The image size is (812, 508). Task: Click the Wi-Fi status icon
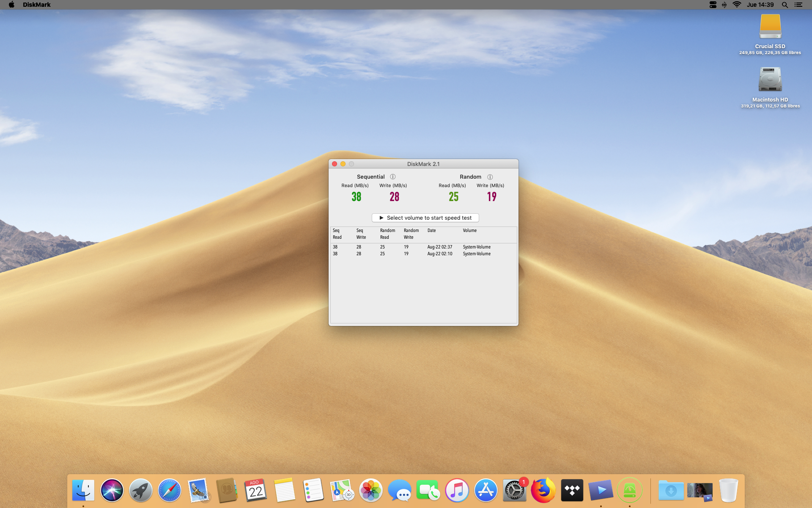pyautogui.click(x=737, y=5)
